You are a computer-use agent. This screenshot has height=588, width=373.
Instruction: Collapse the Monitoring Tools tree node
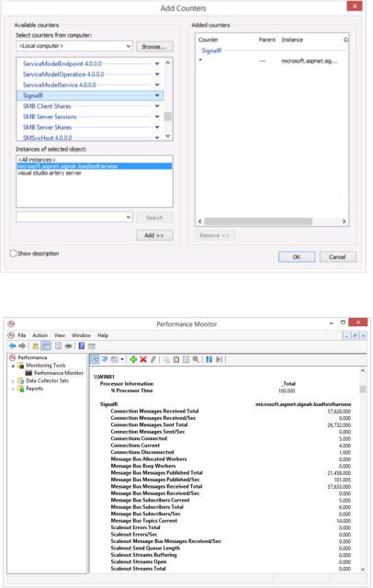[x=13, y=366]
